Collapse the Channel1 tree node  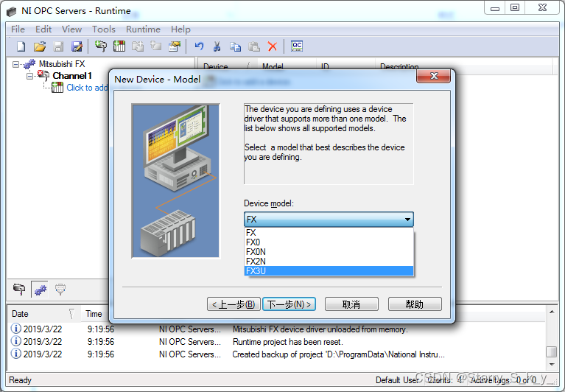tap(29, 76)
